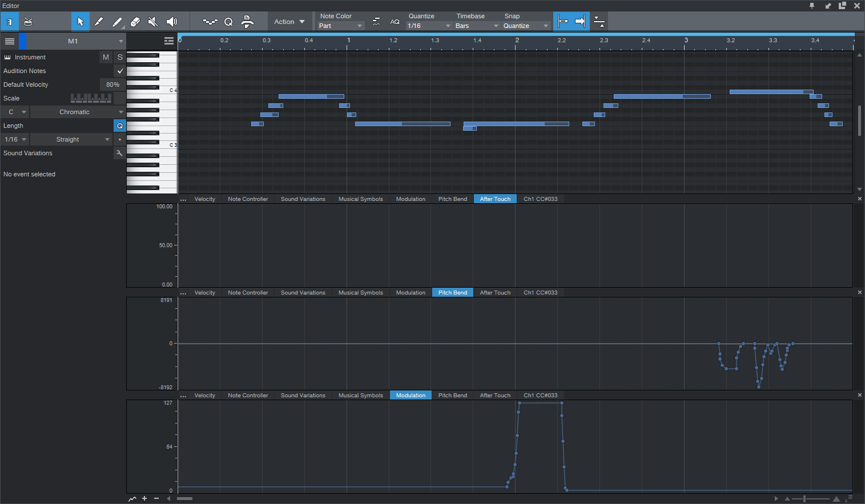Select the Listen speaker tool
Screen dimensions: 865x504
pos(172,22)
